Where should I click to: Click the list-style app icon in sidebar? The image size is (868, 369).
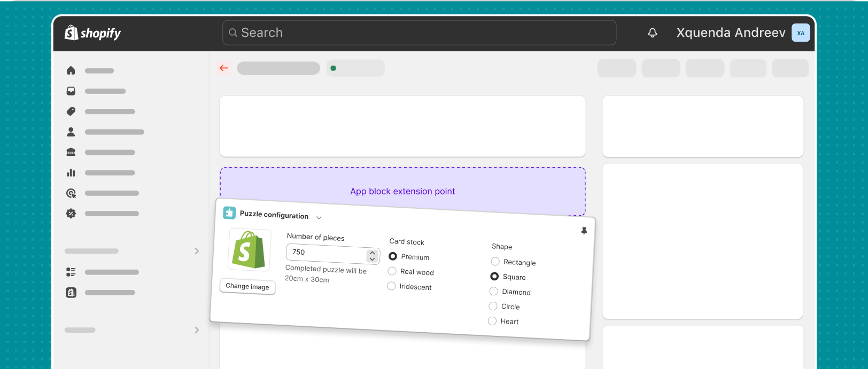click(71, 272)
